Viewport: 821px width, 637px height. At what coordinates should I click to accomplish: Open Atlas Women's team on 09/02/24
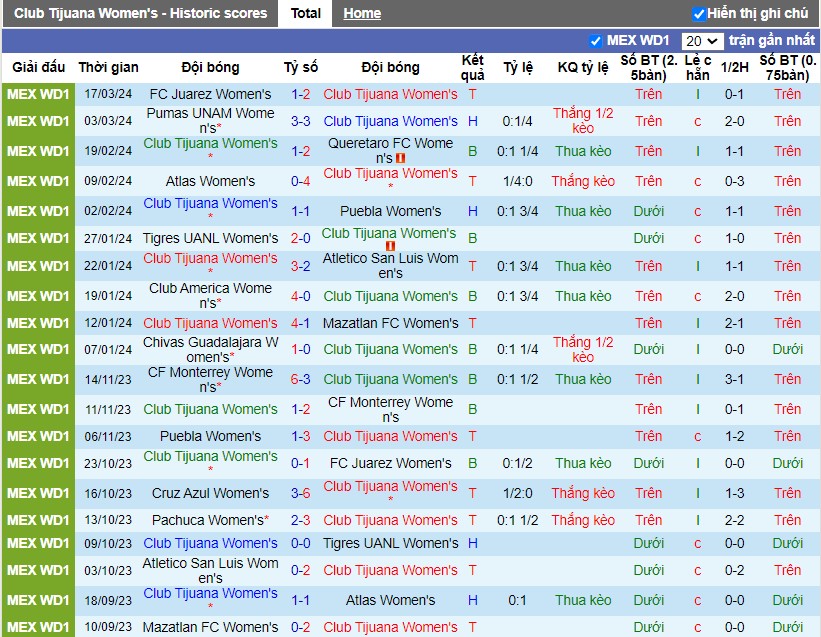[x=210, y=181]
